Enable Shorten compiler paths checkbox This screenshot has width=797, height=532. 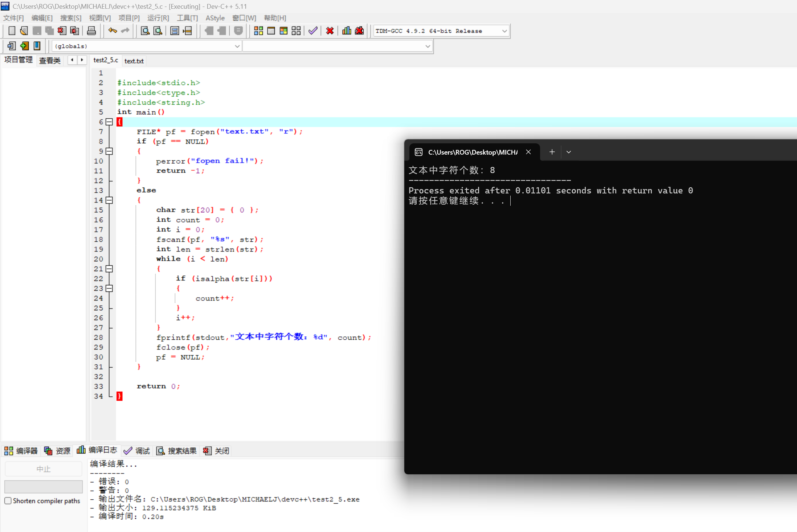point(8,501)
